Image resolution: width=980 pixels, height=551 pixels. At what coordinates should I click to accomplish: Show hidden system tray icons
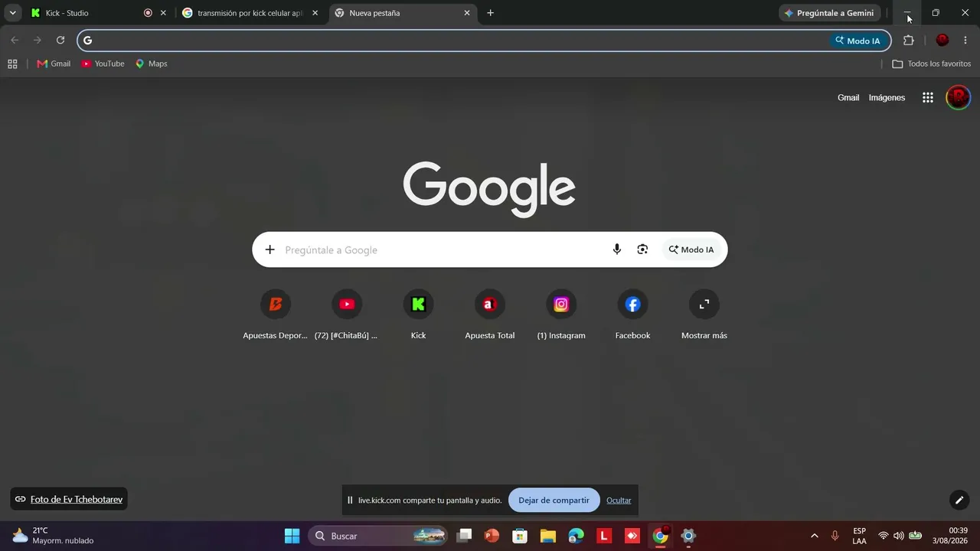pyautogui.click(x=814, y=536)
